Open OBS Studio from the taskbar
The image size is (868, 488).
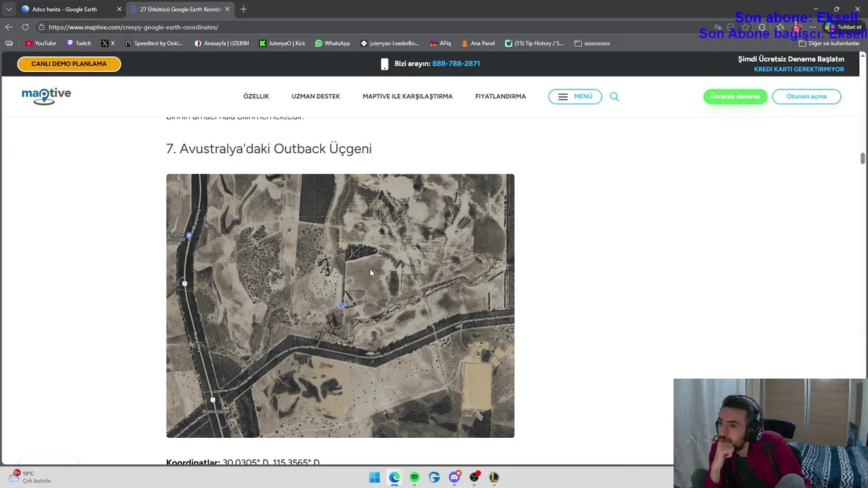click(x=475, y=477)
